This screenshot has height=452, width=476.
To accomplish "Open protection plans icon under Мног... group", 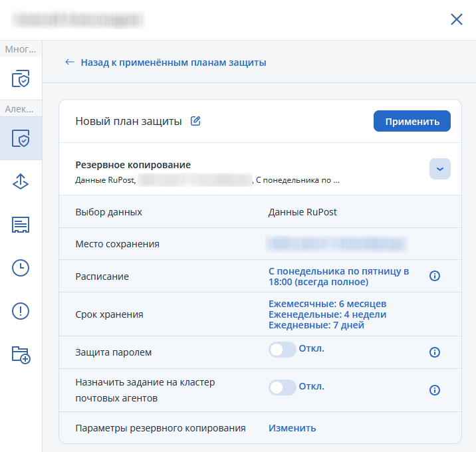I will click(21, 78).
